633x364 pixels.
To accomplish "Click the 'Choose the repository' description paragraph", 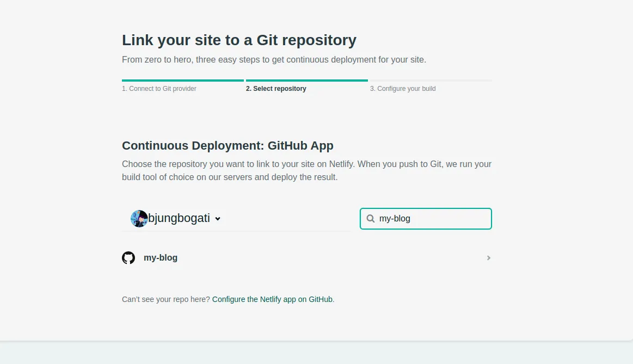I will tap(306, 170).
